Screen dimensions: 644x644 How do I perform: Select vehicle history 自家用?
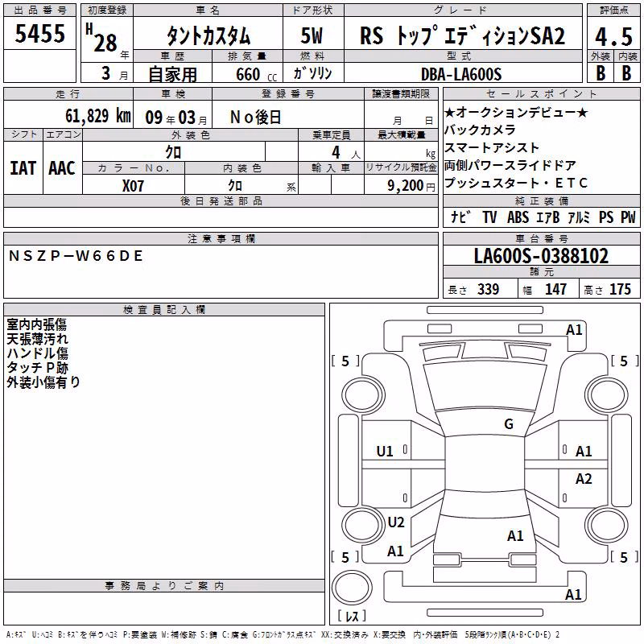point(172,74)
